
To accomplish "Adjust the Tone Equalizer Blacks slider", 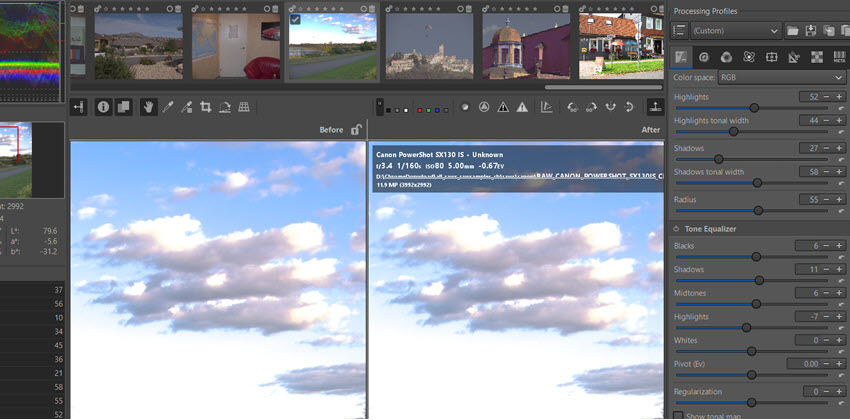I will pyautogui.click(x=751, y=257).
